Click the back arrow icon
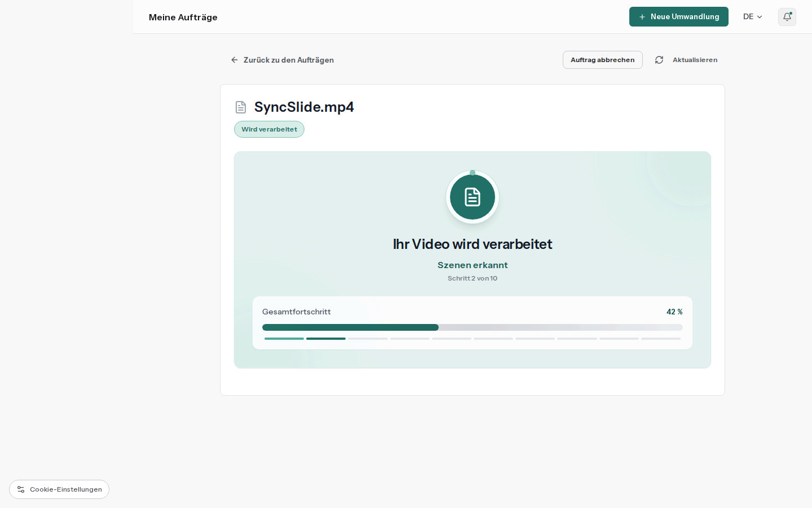 pos(235,60)
